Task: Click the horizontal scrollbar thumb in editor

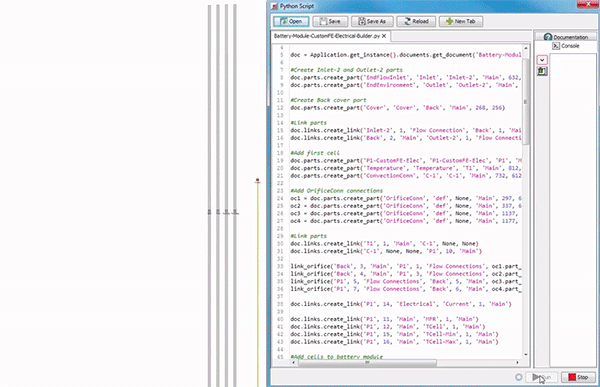Action: [367, 362]
